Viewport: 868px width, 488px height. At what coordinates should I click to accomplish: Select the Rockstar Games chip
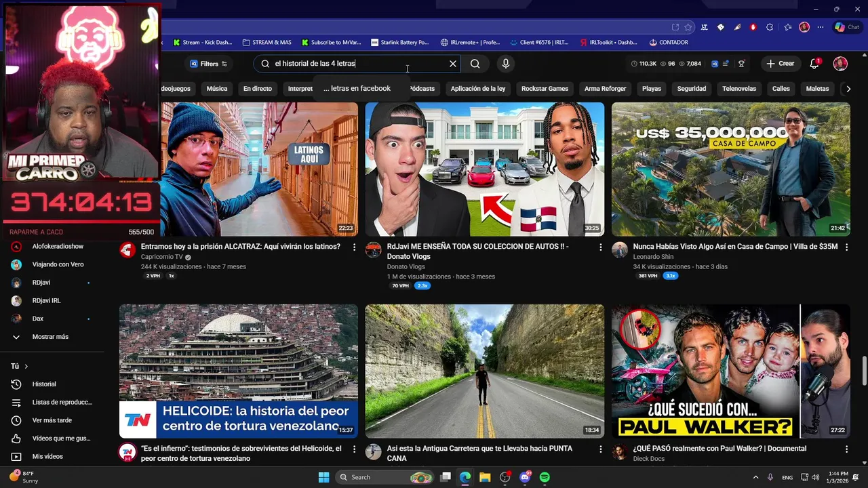pyautogui.click(x=545, y=89)
